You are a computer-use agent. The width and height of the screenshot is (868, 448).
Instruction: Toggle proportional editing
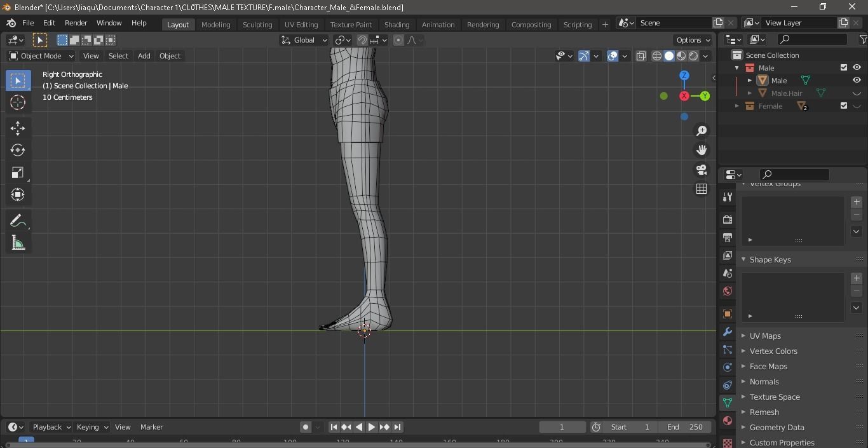(398, 40)
